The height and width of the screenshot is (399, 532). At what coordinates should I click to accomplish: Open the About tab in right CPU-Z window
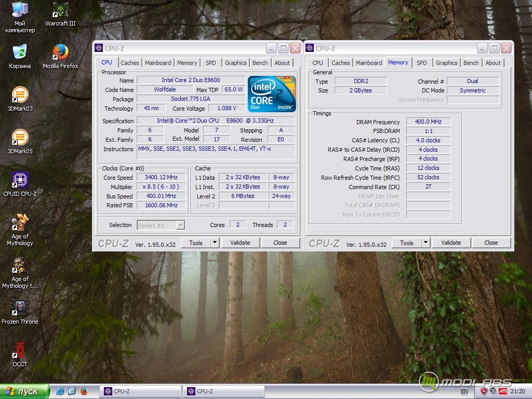(x=494, y=63)
